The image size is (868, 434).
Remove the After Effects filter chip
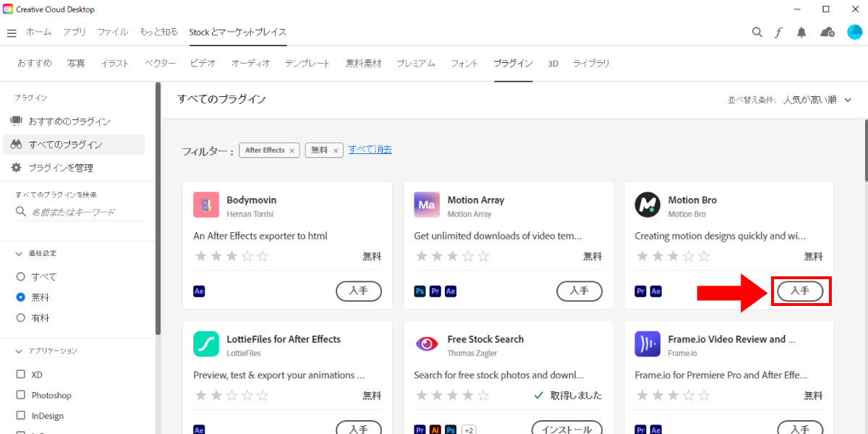(292, 150)
